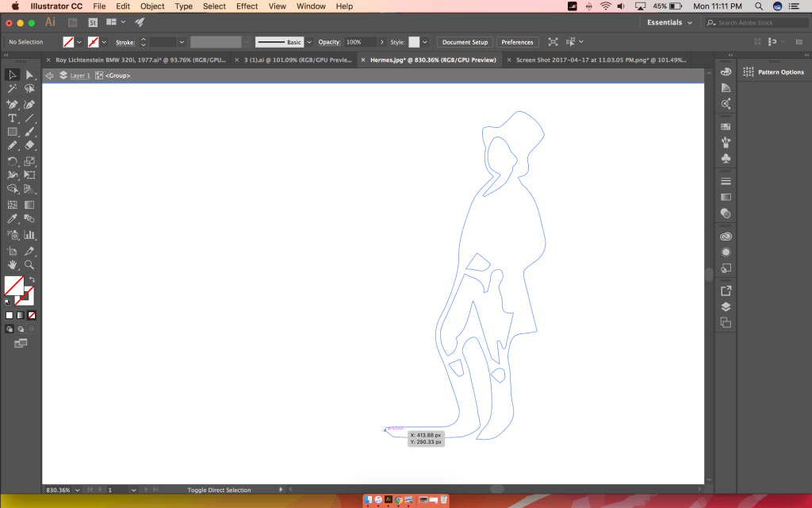812x508 pixels.
Task: Expand the Basic brush definition dropdown
Action: pos(309,42)
